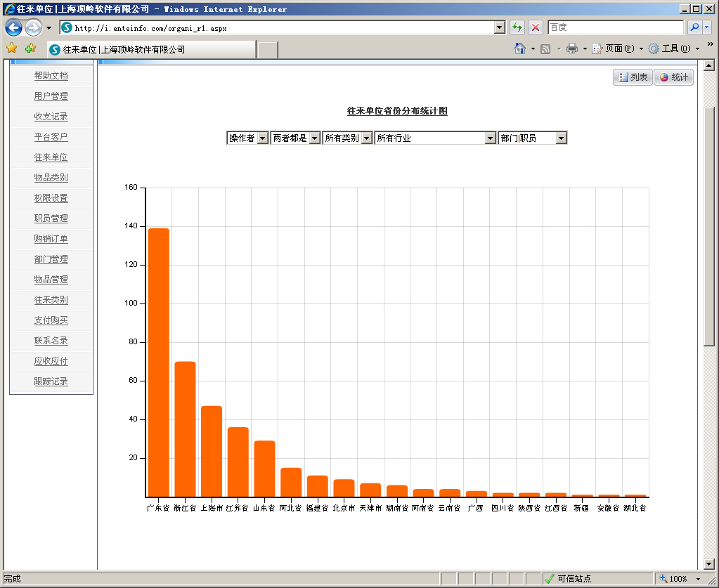The height and width of the screenshot is (588, 719).
Task: Switch to 统计 statistics view
Action: [673, 77]
